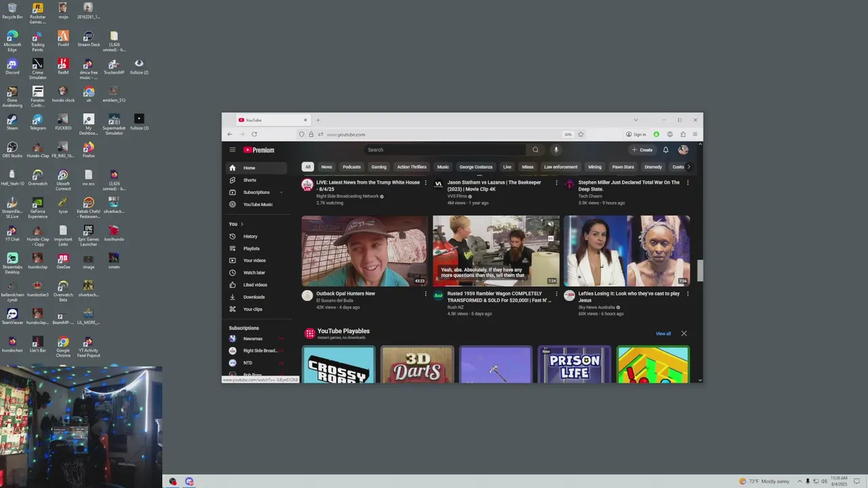Open Watch later in the sidebar

(x=256, y=272)
